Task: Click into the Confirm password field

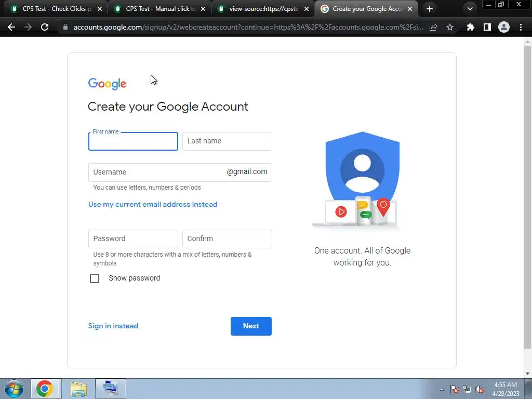Action: [227, 239]
